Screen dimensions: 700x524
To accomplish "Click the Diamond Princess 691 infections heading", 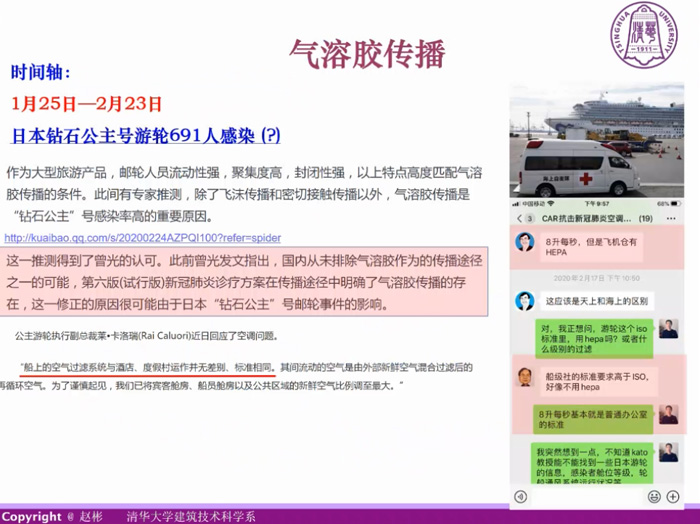I will [145, 136].
